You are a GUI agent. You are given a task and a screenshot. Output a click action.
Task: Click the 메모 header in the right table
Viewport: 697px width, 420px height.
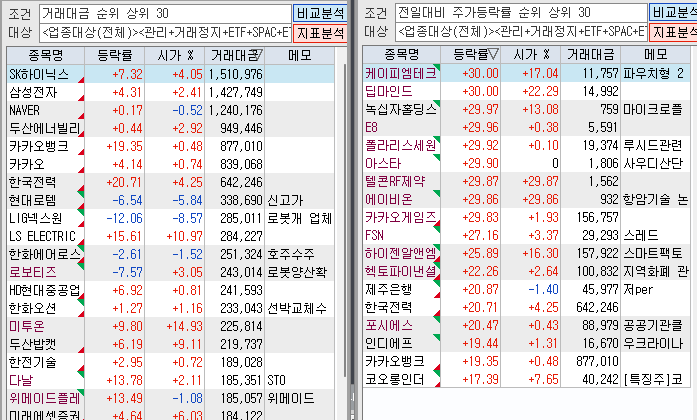click(656, 55)
